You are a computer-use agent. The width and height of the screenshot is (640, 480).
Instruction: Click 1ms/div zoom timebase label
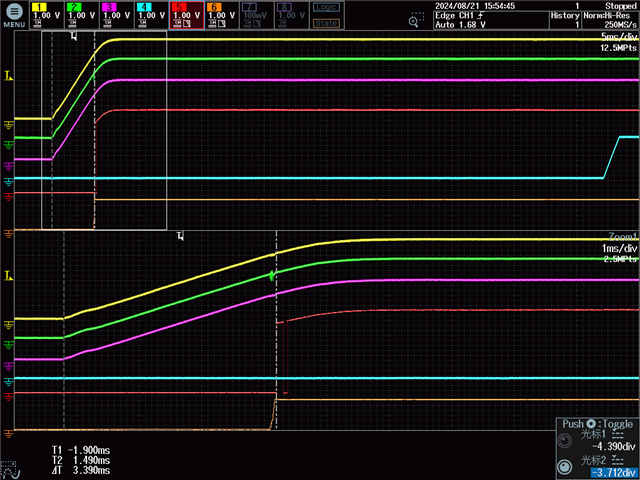pyautogui.click(x=619, y=248)
